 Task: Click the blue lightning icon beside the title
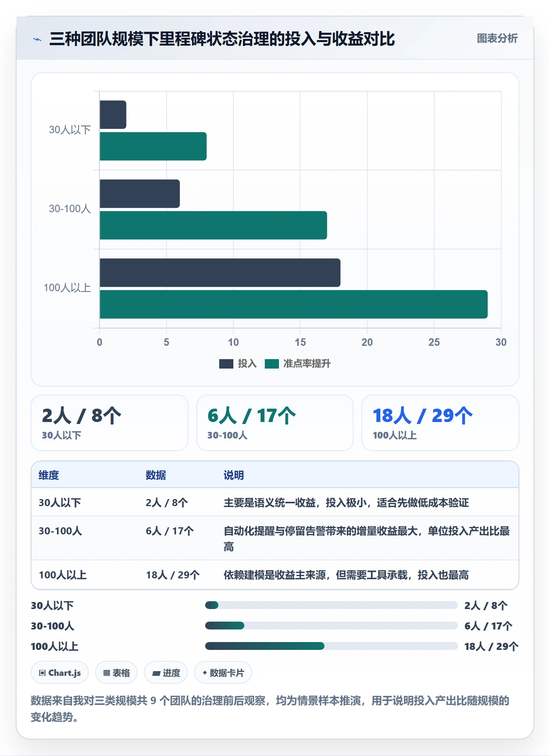(x=37, y=39)
